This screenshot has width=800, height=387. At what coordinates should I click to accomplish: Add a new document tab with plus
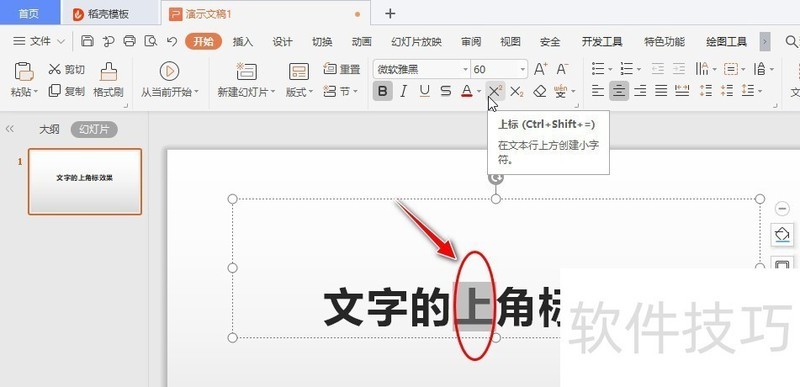tap(390, 14)
